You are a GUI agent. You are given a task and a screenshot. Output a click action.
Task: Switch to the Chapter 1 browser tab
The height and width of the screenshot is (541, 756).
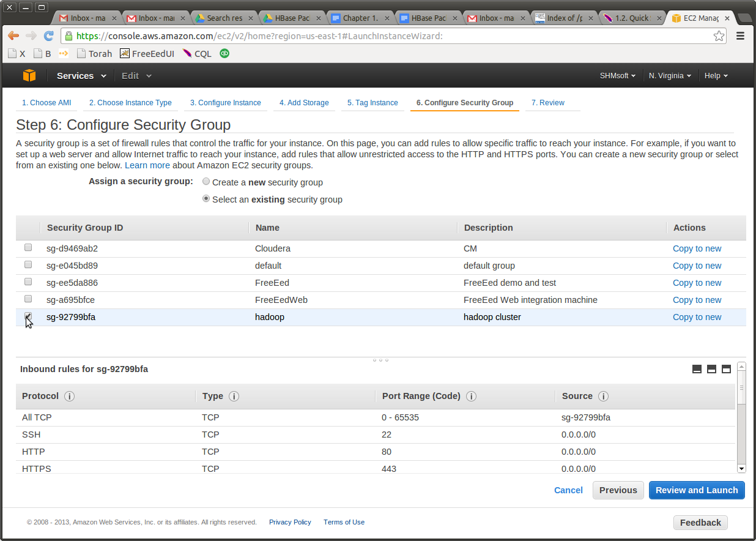(x=359, y=18)
